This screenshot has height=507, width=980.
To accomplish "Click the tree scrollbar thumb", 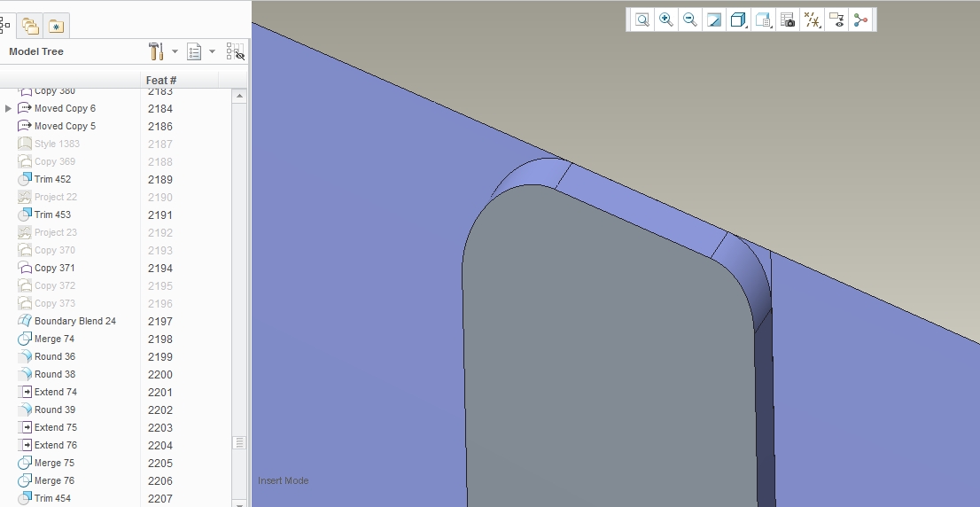I will [238, 442].
